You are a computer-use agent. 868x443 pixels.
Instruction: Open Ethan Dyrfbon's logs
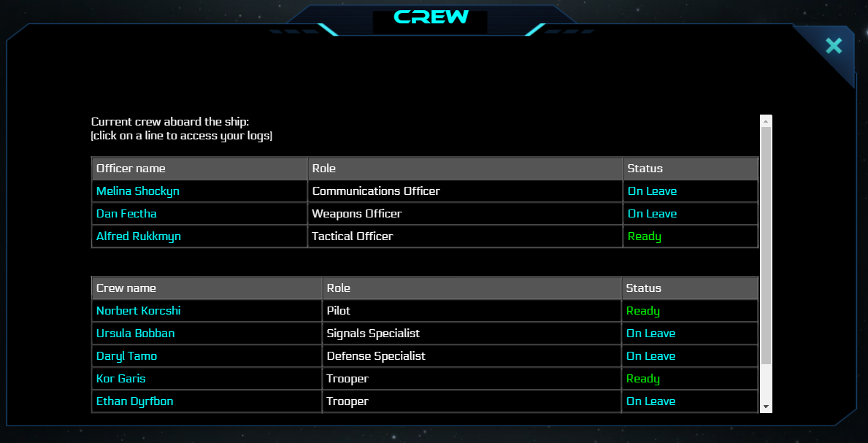(425, 401)
